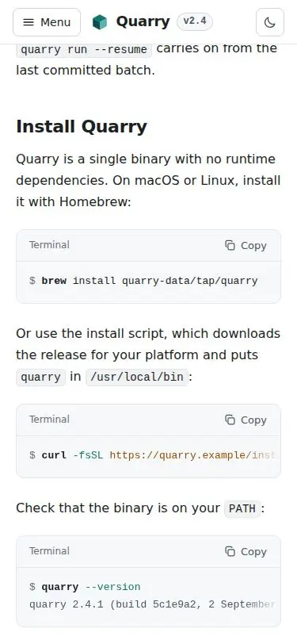
Task: Select the /usr/local/bin inline code
Action: point(137,377)
